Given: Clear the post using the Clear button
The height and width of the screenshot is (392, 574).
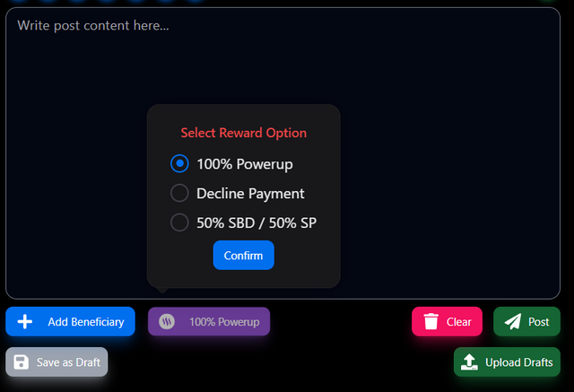Looking at the screenshot, I should tap(447, 322).
